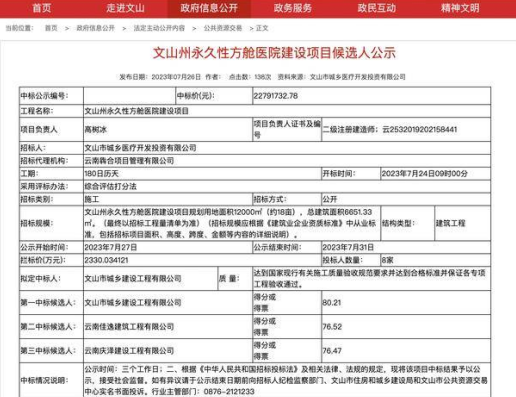Click the publish date 2023年07月26日
Image resolution: width=516 pixels, height=397 pixels.
pos(176,77)
